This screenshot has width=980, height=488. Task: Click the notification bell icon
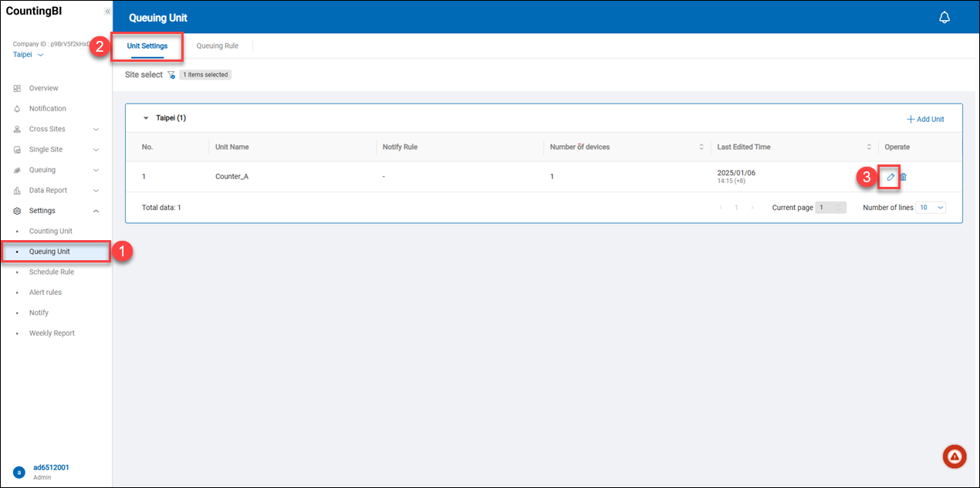944,18
